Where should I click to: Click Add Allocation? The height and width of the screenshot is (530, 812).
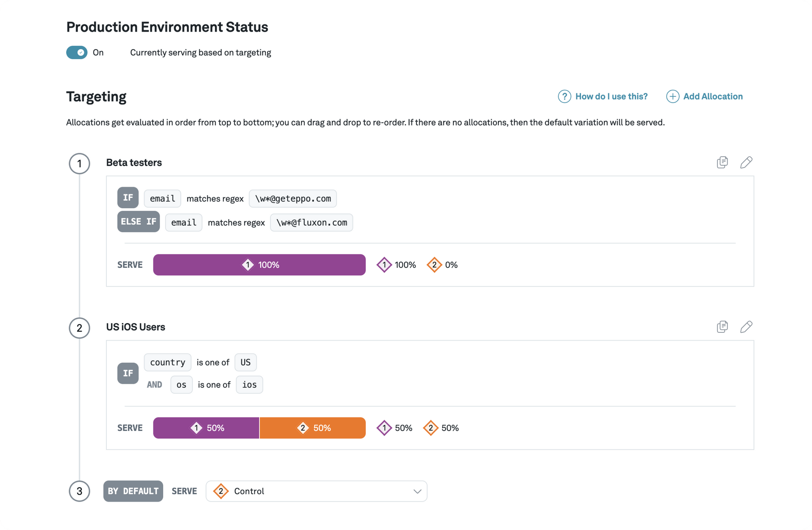click(x=712, y=96)
